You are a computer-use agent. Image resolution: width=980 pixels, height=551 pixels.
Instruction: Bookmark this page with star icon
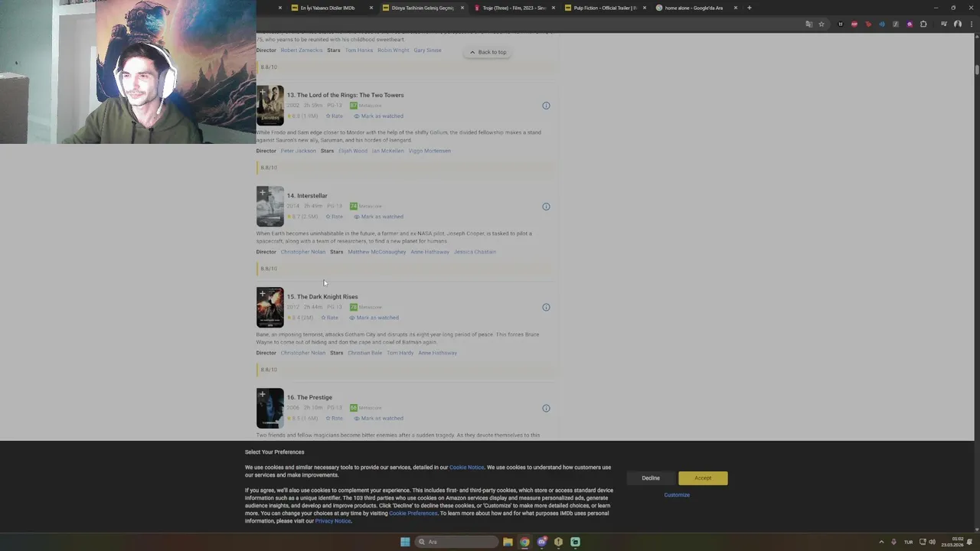(x=822, y=24)
